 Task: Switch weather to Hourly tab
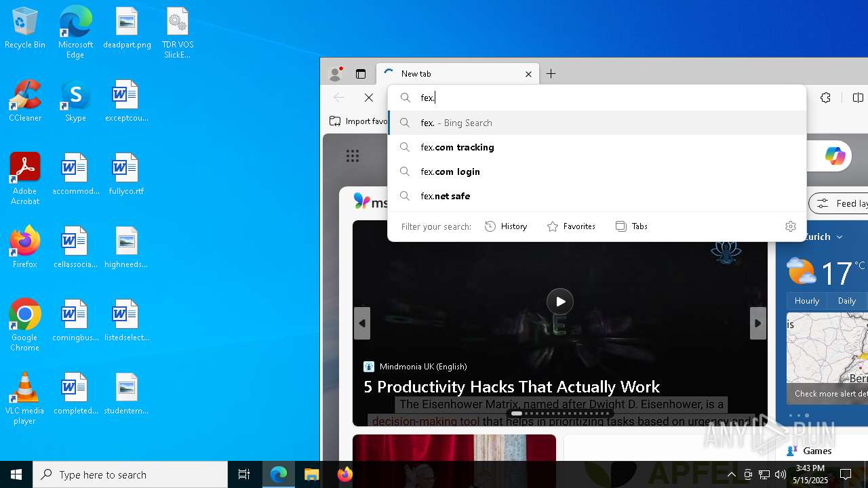pyautogui.click(x=807, y=300)
